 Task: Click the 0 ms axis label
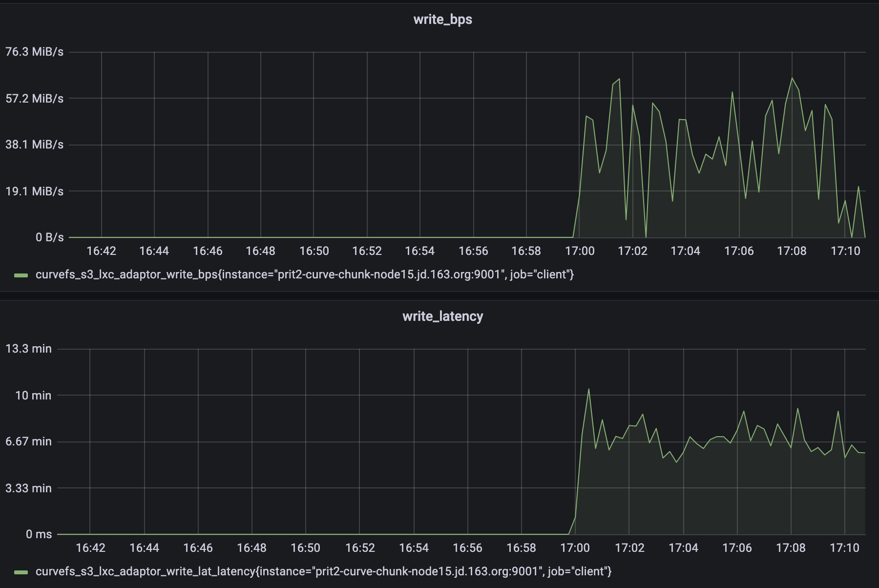(40, 534)
